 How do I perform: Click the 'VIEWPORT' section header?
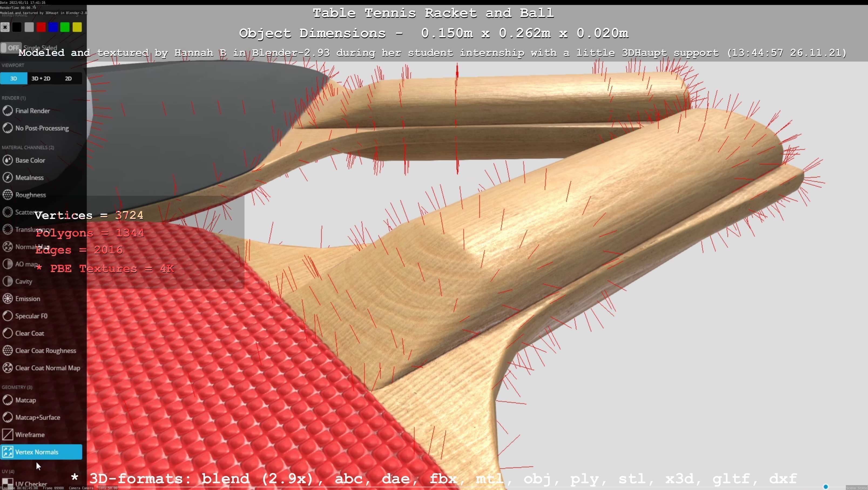point(13,65)
